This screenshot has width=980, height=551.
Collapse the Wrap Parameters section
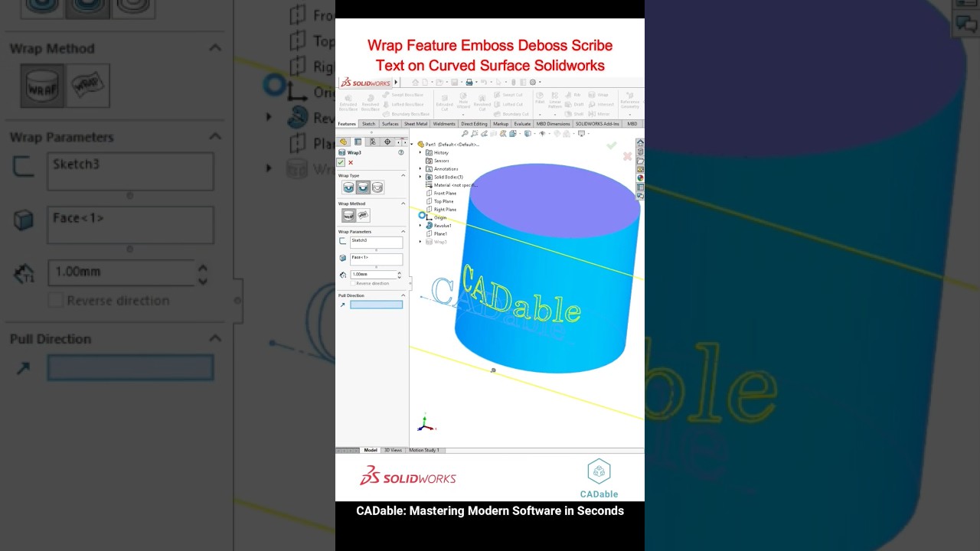click(x=403, y=231)
